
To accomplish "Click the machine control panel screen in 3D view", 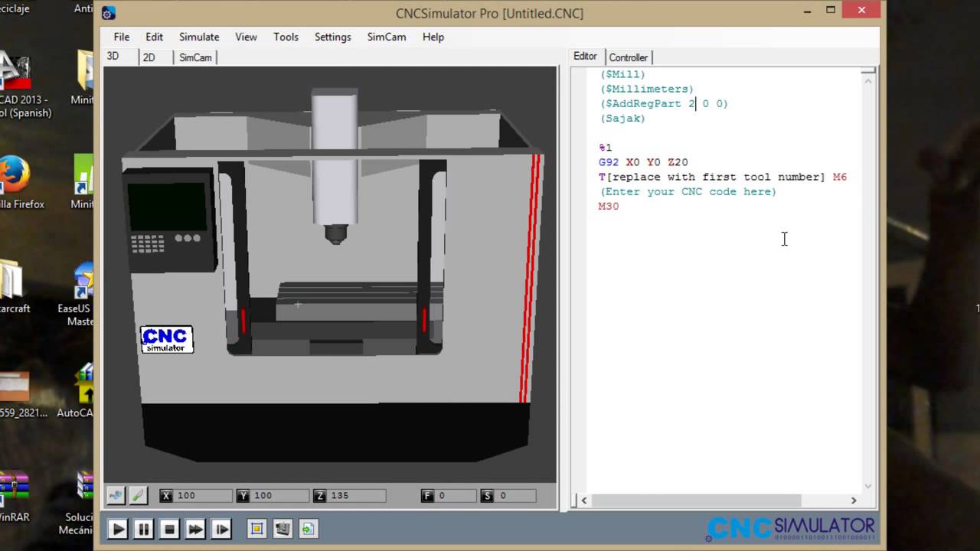I will (168, 205).
